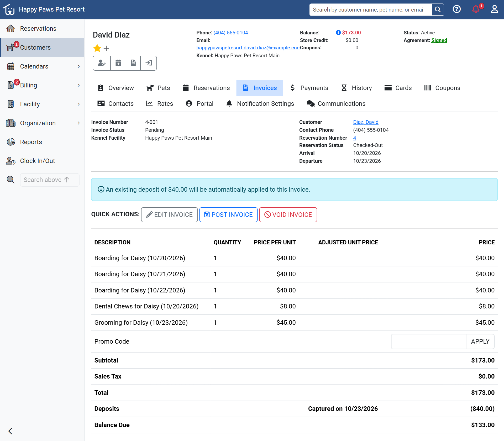
Task: Click the search magnifier button in header
Action: coord(438,10)
